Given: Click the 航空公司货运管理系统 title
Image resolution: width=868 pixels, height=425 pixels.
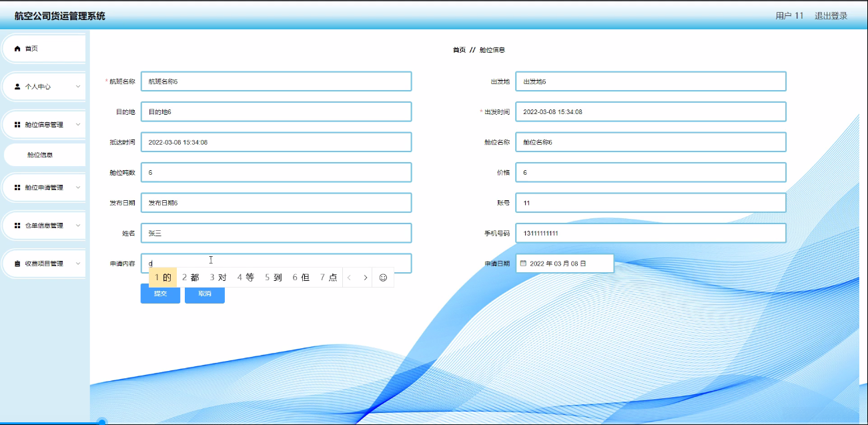Looking at the screenshot, I should pyautogui.click(x=60, y=16).
